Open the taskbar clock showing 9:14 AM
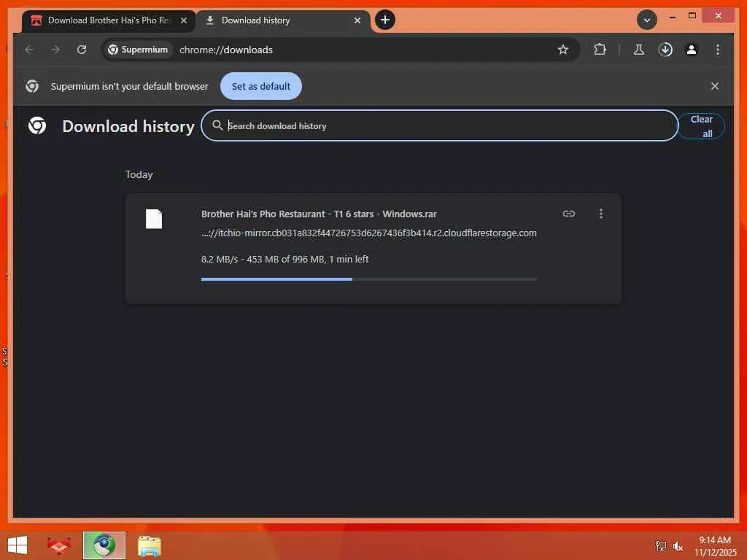The height and width of the screenshot is (560, 747). pyautogui.click(x=715, y=545)
